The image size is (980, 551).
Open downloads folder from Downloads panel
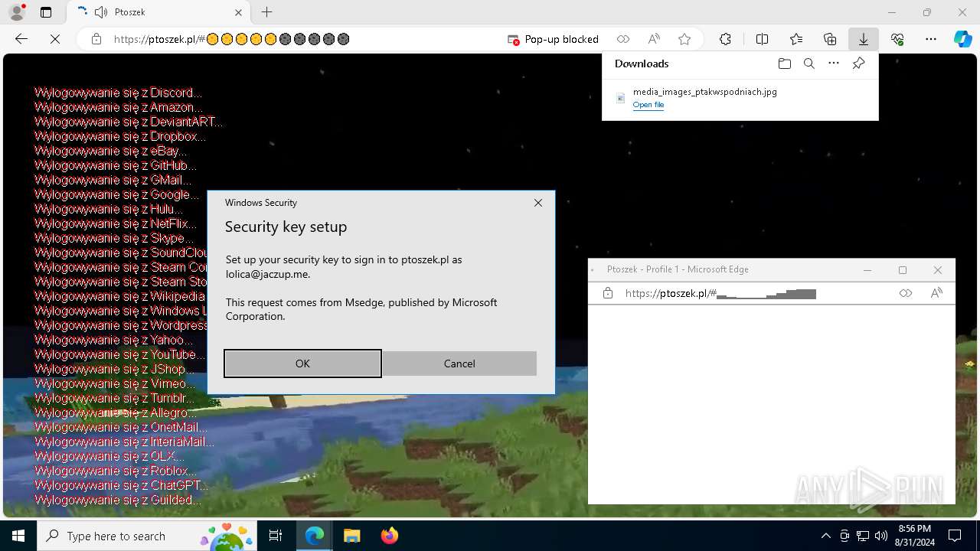784,64
